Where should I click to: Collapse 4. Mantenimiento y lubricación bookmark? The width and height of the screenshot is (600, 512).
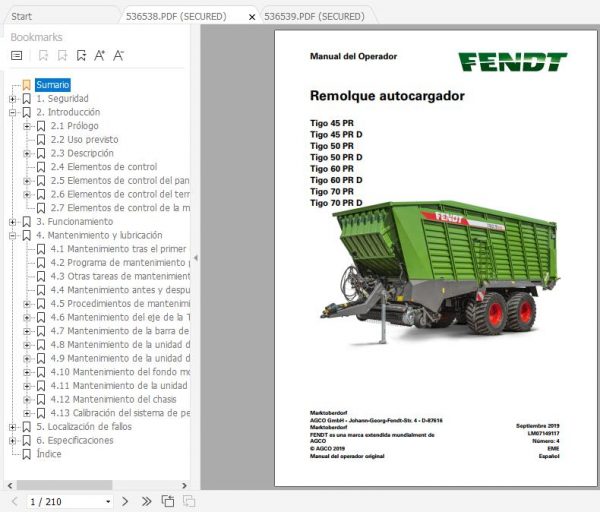point(12,235)
